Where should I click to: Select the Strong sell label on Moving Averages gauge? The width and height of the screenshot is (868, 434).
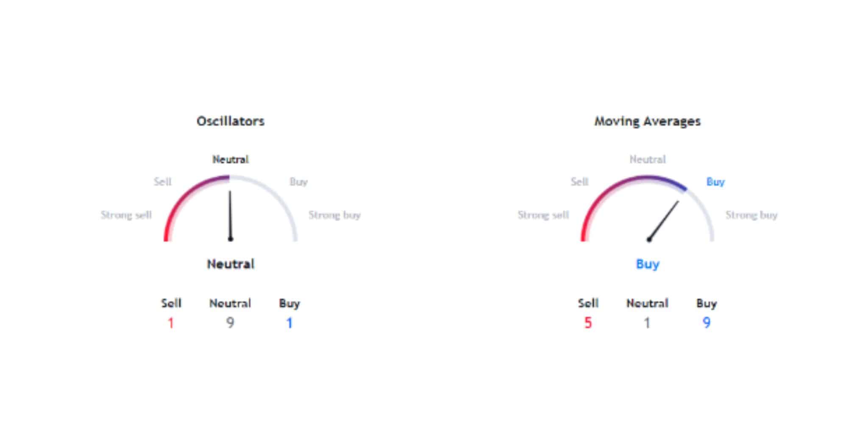click(543, 215)
